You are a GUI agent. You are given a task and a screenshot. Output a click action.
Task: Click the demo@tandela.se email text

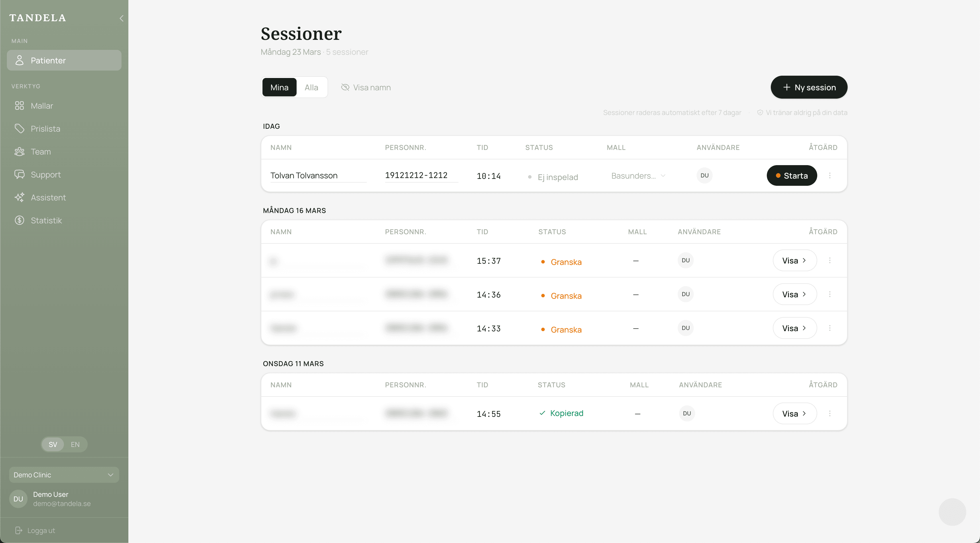point(62,503)
